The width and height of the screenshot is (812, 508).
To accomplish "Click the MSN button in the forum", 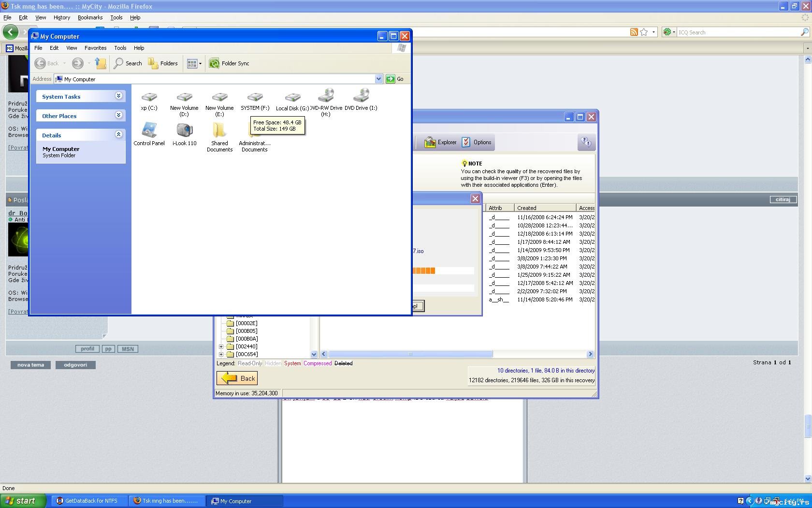I will point(128,349).
